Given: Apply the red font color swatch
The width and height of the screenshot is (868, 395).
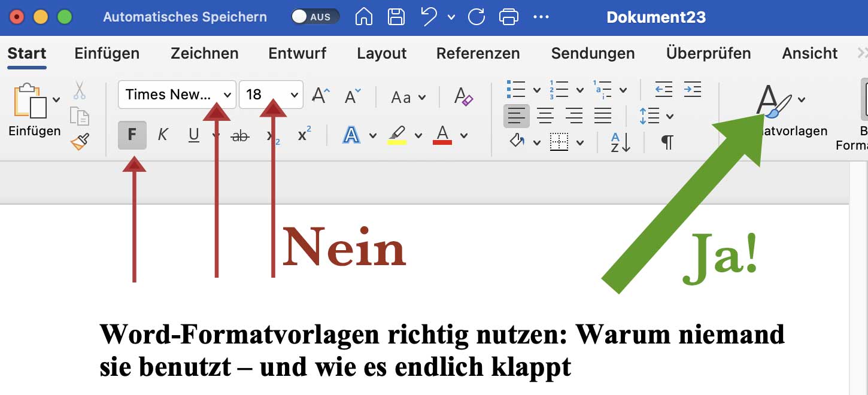Looking at the screenshot, I should pyautogui.click(x=442, y=135).
